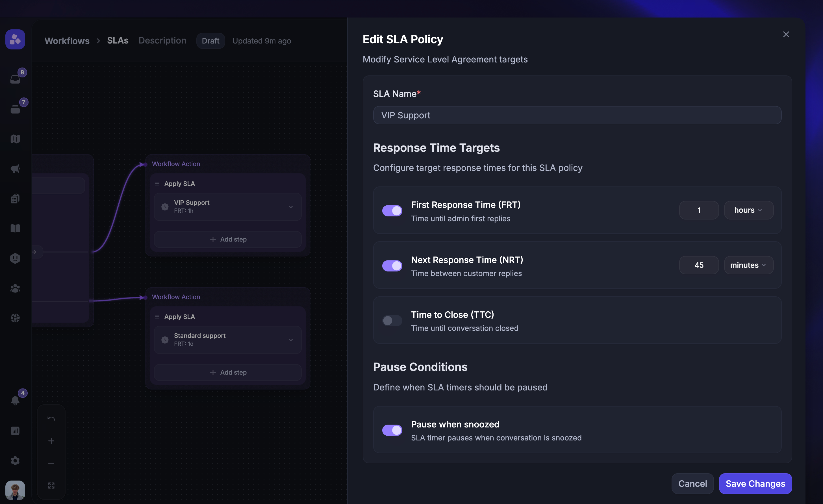Viewport: 823px width, 504px height.
Task: Edit the SLA Name input field
Action: (x=577, y=115)
